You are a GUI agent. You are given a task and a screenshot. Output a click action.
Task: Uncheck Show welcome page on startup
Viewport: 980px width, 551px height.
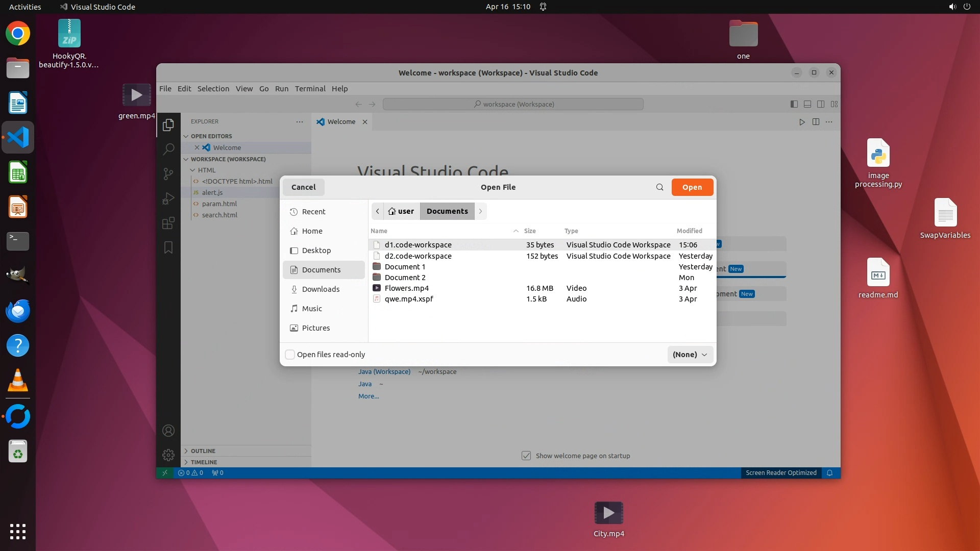click(526, 456)
